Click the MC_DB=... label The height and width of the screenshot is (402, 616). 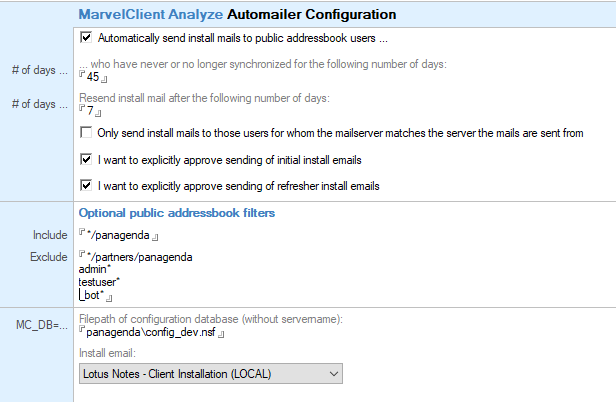(x=42, y=325)
